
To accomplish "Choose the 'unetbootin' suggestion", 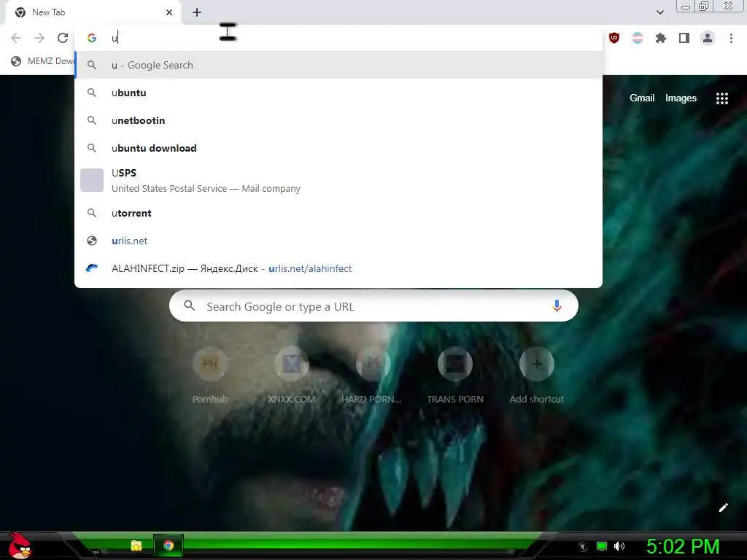I will (x=338, y=120).
